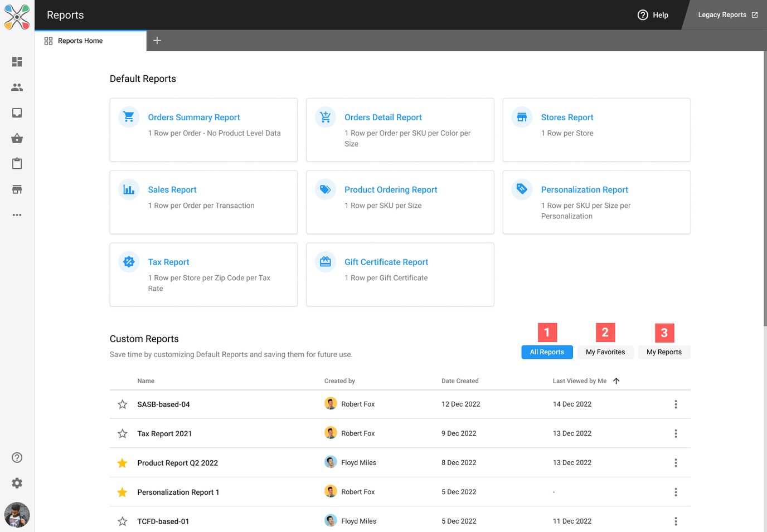Viewport: 767px width, 532px height.
Task: Open three-dot menu for Personalization Report 1
Action: pyautogui.click(x=676, y=492)
